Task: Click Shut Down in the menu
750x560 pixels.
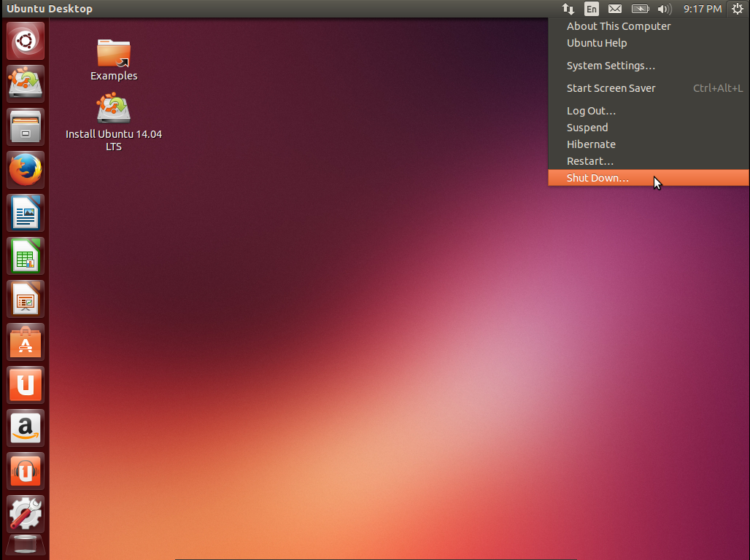Action: 598,178
